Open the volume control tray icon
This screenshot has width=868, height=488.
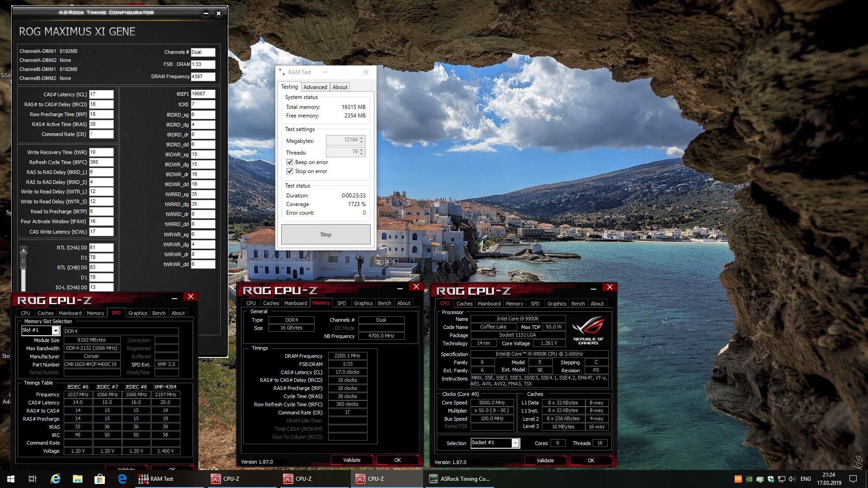tap(792, 479)
